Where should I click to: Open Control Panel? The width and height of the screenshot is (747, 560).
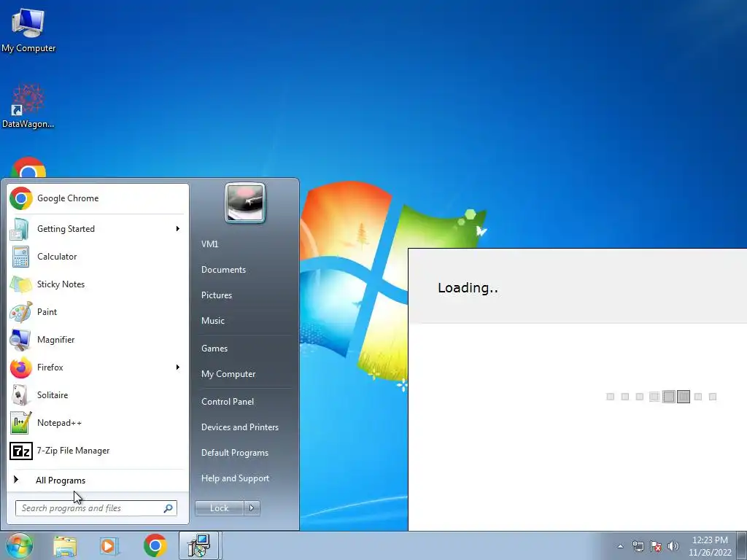[228, 402]
